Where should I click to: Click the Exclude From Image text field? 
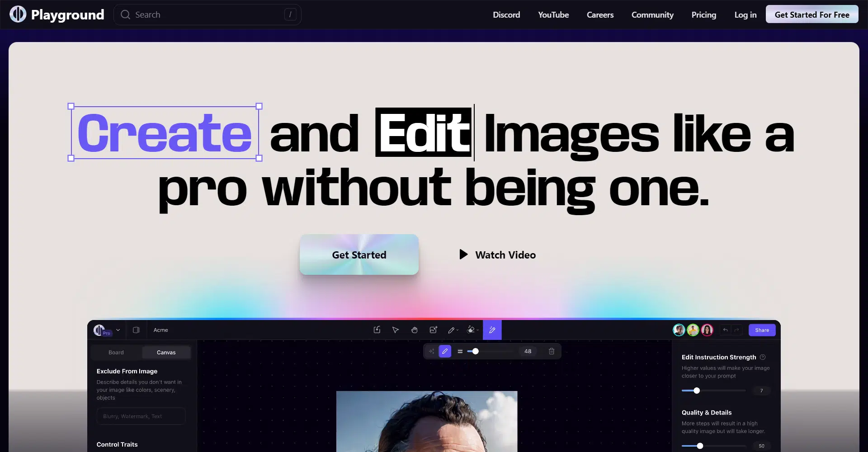pyautogui.click(x=141, y=416)
